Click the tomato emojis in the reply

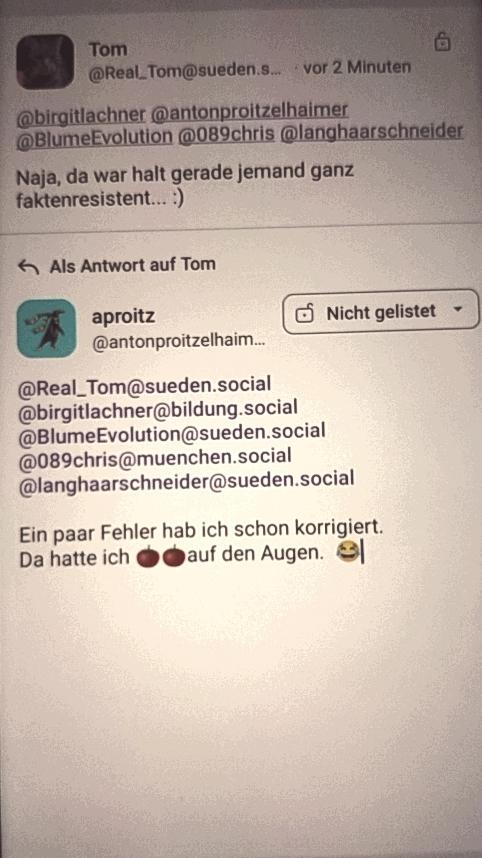160,556
